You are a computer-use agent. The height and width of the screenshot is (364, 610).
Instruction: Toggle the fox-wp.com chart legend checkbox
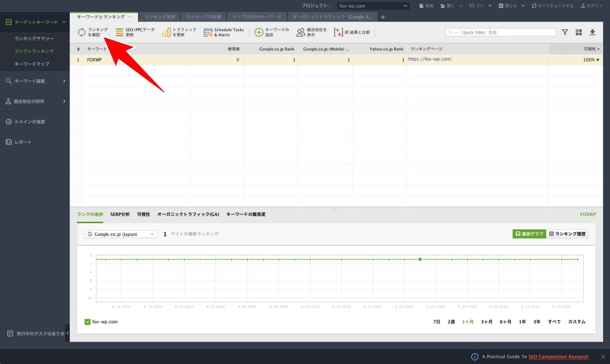pos(87,322)
